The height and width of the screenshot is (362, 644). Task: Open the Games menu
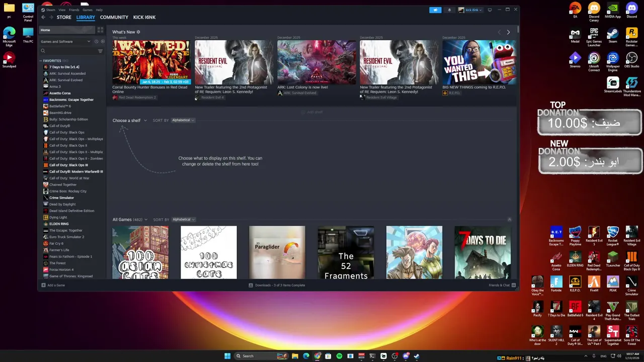[x=88, y=10]
